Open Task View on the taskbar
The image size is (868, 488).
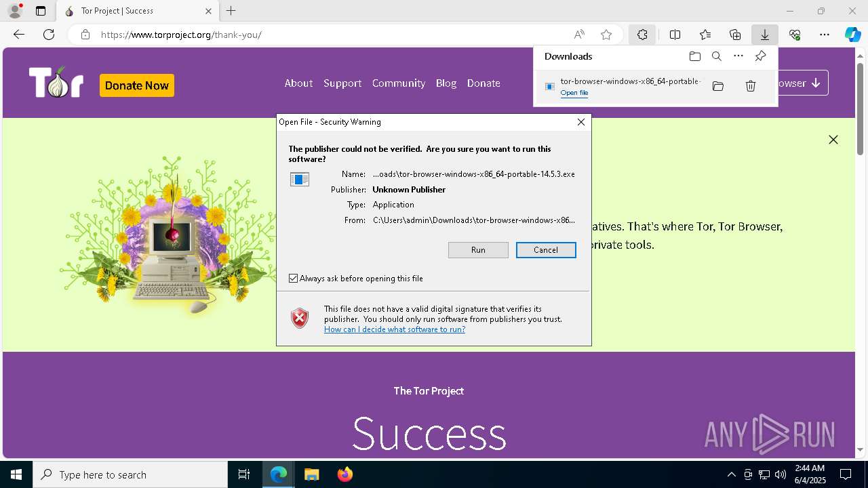point(244,474)
